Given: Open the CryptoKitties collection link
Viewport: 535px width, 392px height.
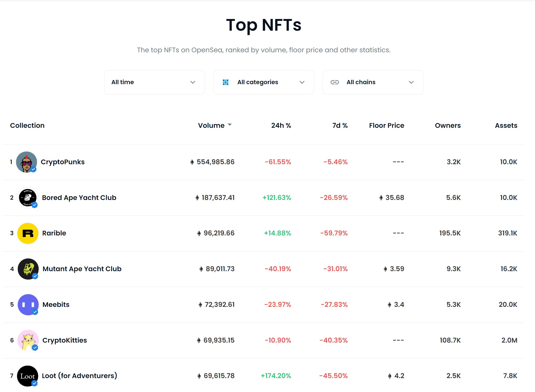Looking at the screenshot, I should click(x=65, y=340).
